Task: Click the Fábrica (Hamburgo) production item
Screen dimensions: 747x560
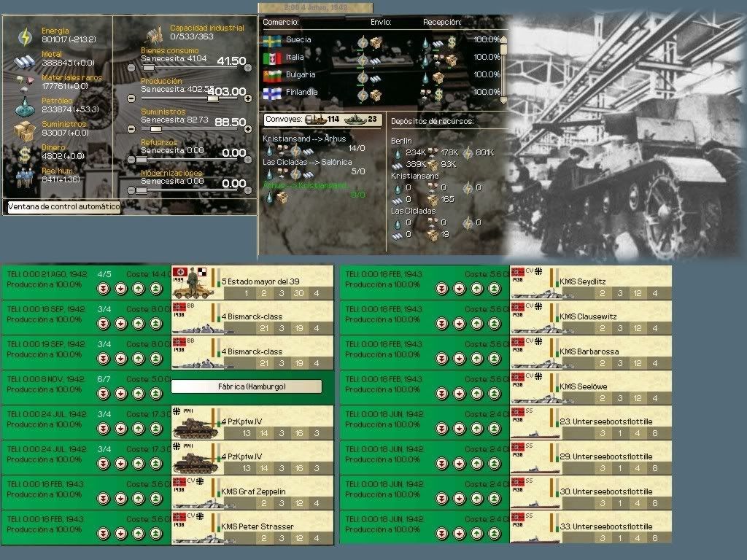Action: pyautogui.click(x=247, y=386)
